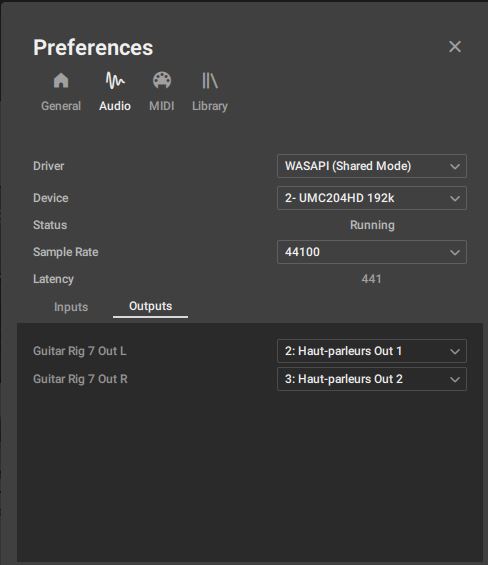Image resolution: width=488 pixels, height=565 pixels.
Task: Click the Device dropdown chevron arrow
Action: click(455, 199)
